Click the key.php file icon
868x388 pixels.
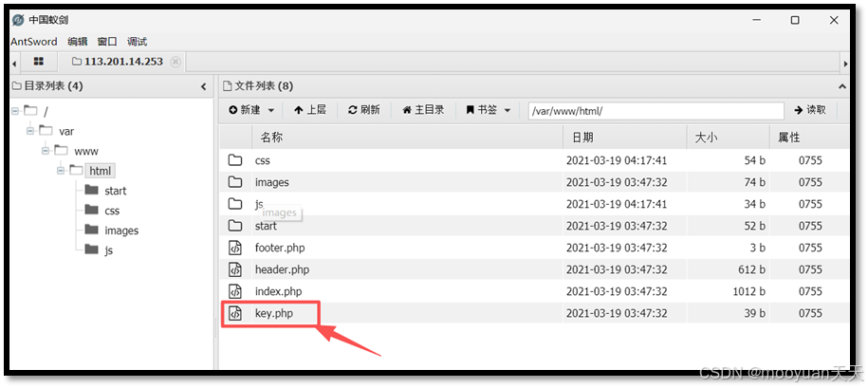[235, 313]
